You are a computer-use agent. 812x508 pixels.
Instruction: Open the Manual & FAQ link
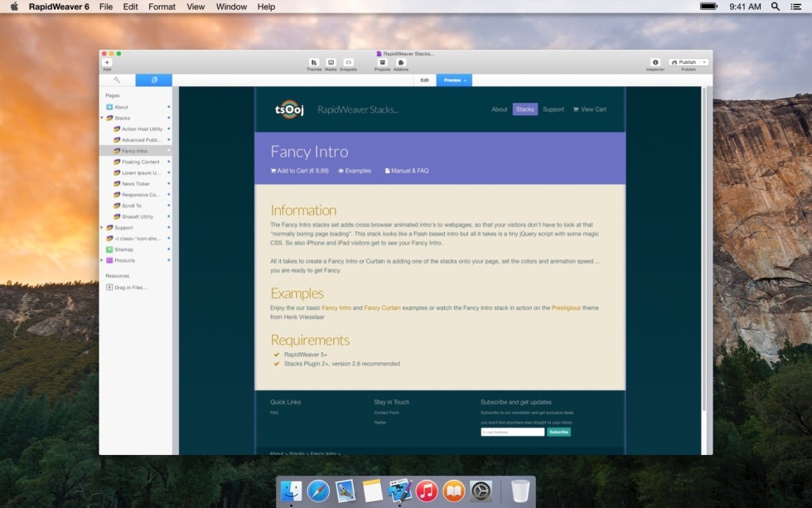[x=407, y=171]
